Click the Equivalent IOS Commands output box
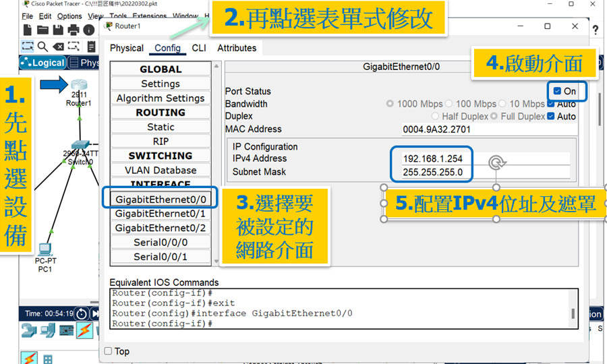This screenshot has height=364, width=607. 344,309
